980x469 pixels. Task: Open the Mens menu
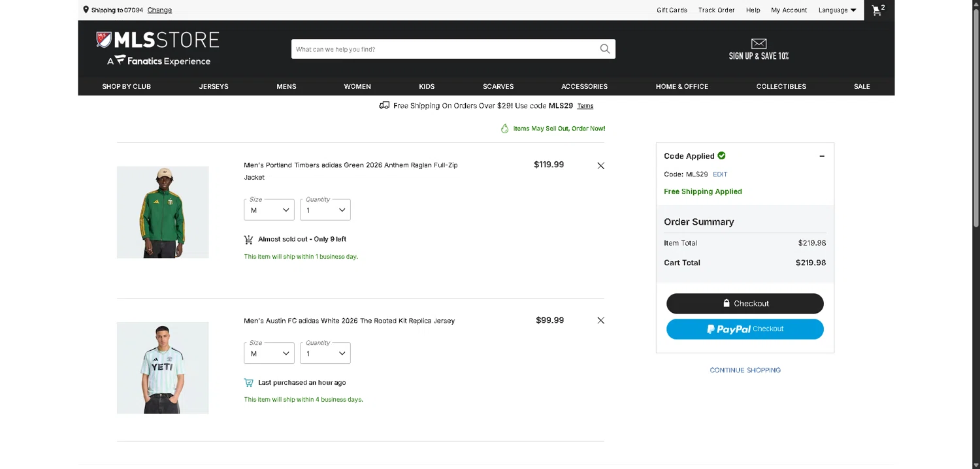point(286,86)
